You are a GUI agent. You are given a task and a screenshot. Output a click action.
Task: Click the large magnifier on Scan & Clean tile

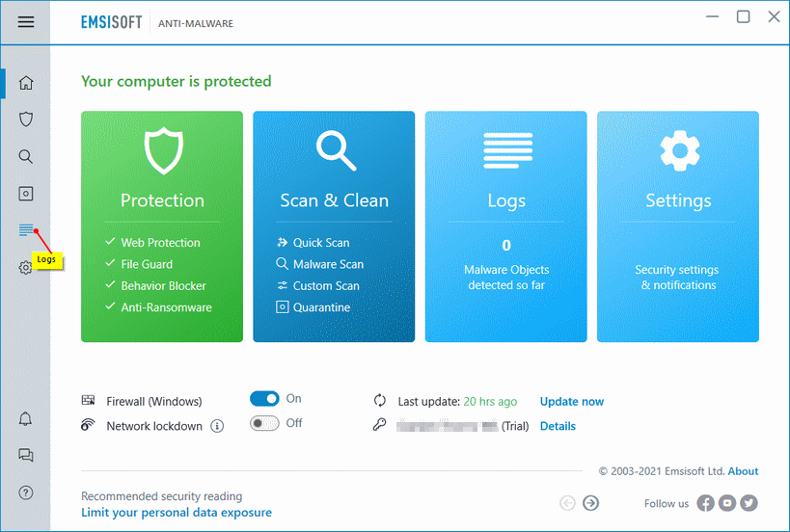click(336, 150)
